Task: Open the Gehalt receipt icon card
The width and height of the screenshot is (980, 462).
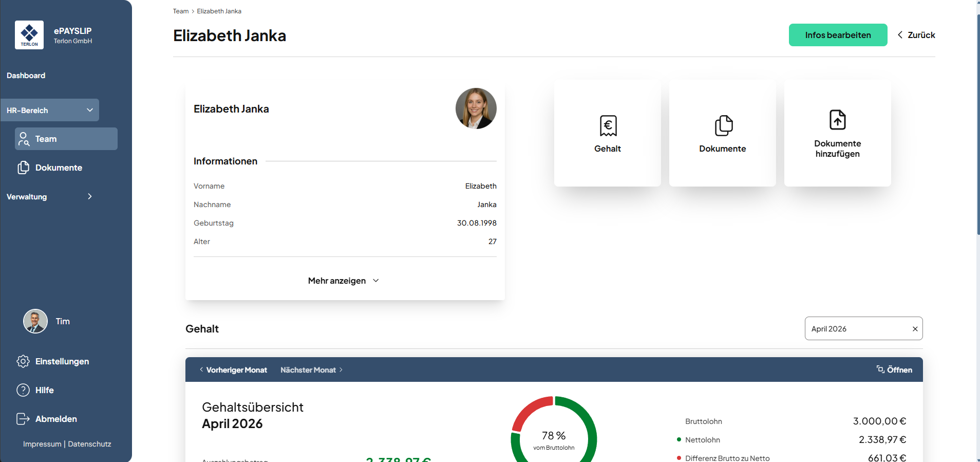Action: pos(608,126)
